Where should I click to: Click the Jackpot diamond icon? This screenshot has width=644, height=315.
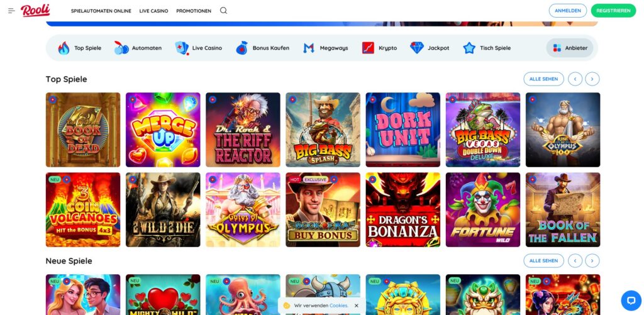pyautogui.click(x=417, y=48)
